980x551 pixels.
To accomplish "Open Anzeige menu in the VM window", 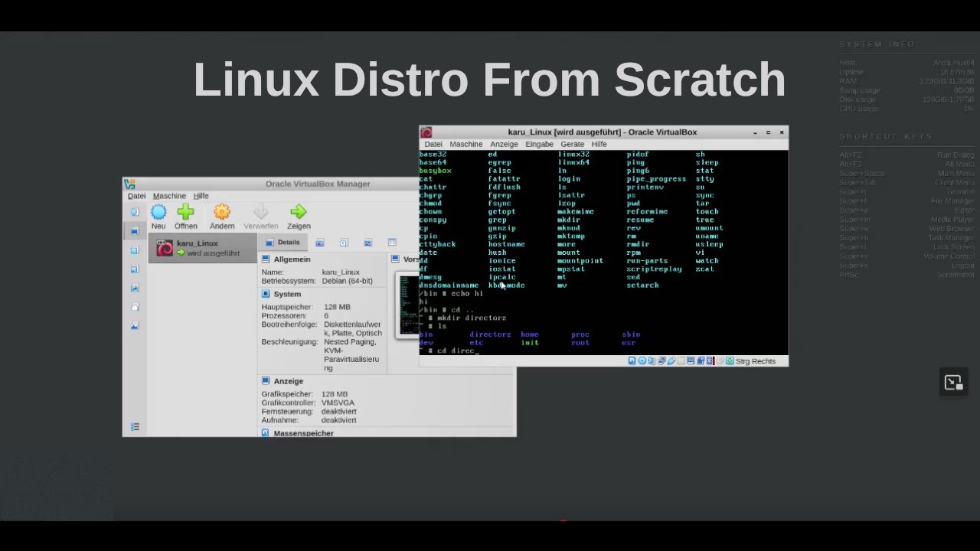I will coord(504,144).
